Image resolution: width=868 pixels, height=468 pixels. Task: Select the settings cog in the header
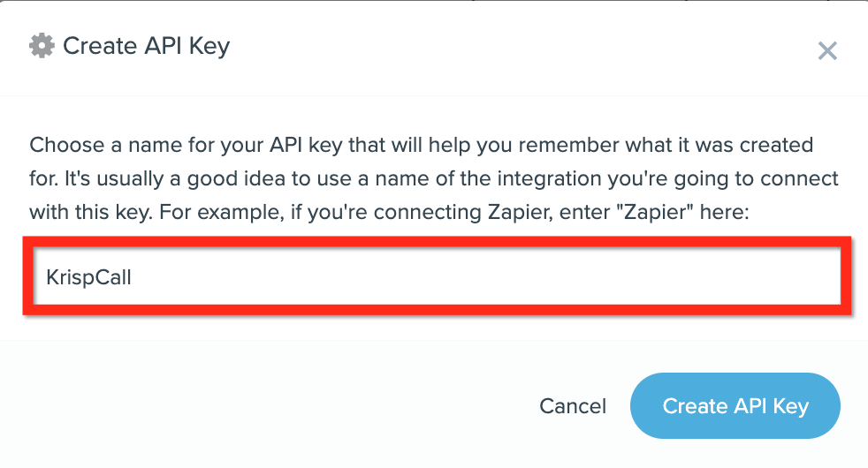pos(42,46)
